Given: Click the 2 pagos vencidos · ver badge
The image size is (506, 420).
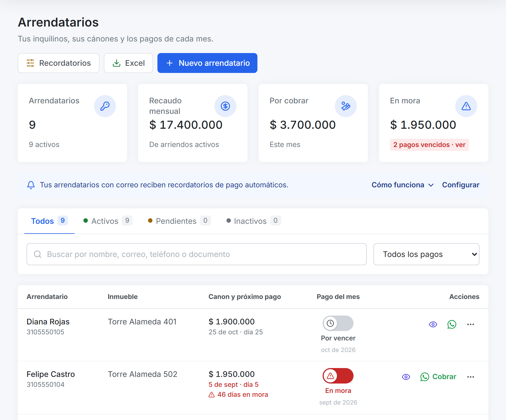Looking at the screenshot, I should click(x=429, y=145).
